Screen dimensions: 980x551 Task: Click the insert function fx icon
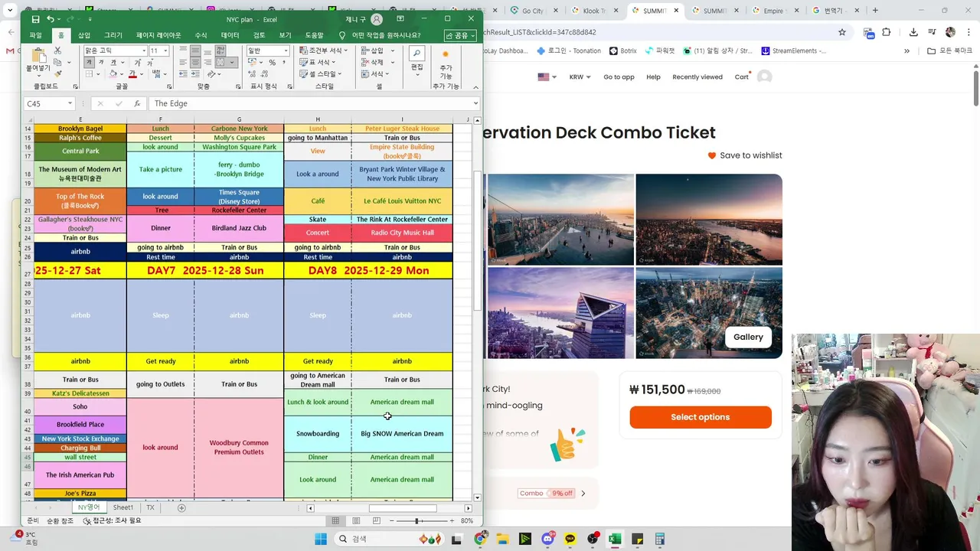[137, 103]
